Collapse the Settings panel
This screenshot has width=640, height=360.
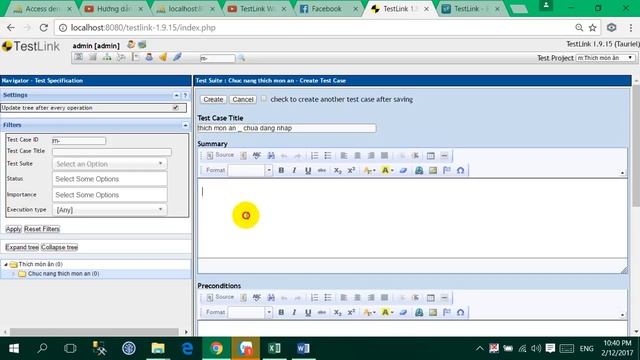point(176,95)
